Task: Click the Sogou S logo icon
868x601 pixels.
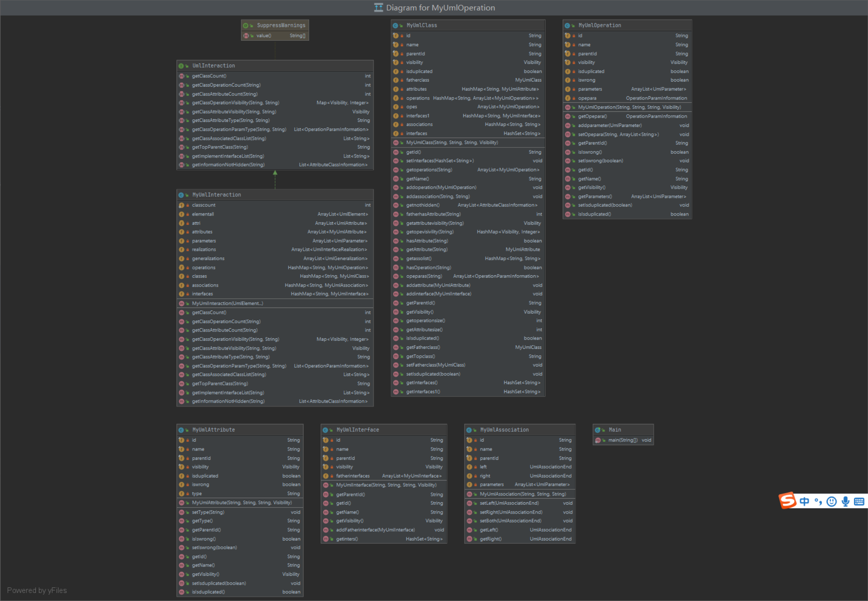Action: pyautogui.click(x=788, y=501)
